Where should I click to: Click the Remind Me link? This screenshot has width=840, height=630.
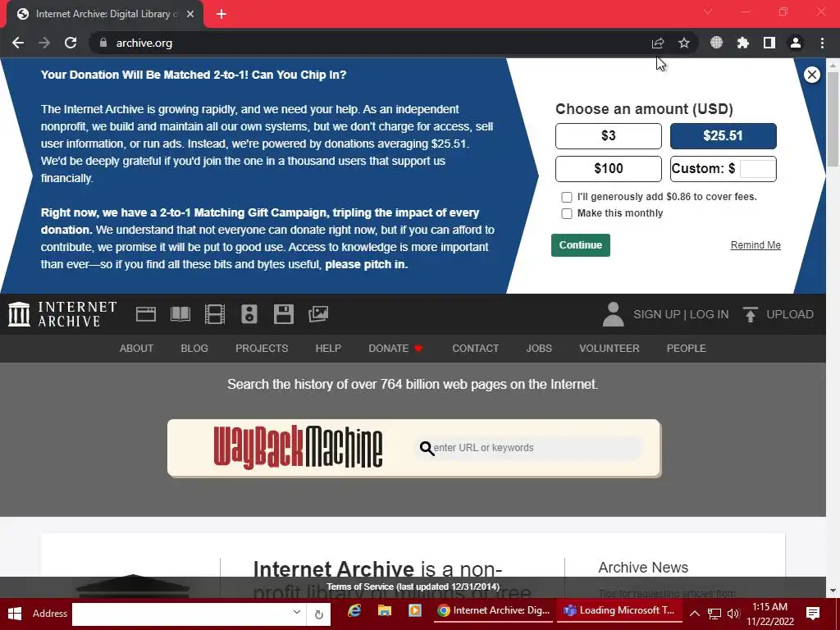pyautogui.click(x=756, y=245)
